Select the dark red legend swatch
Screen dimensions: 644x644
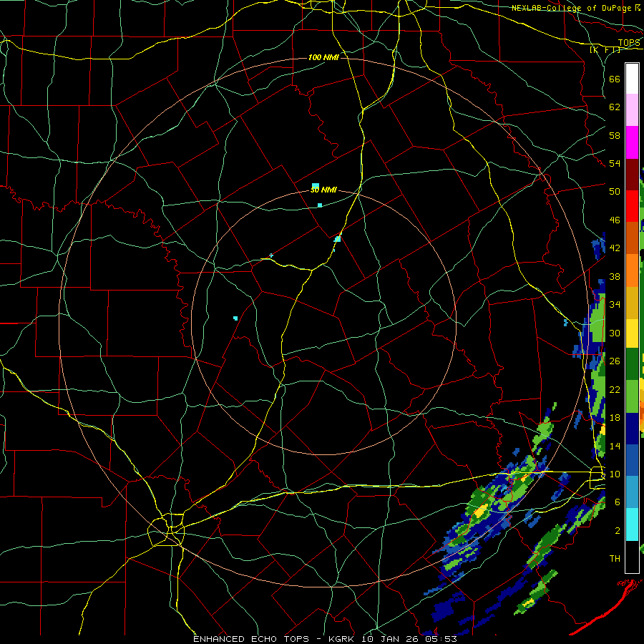632,174
